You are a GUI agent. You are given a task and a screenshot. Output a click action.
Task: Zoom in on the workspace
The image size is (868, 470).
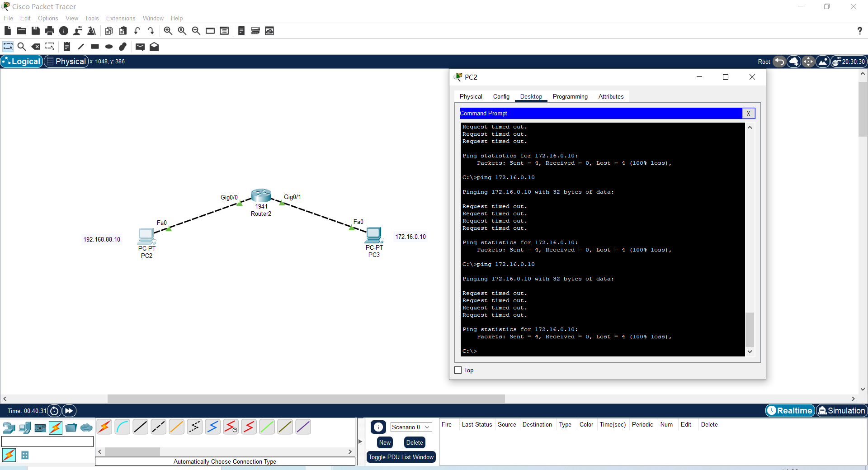pos(168,31)
